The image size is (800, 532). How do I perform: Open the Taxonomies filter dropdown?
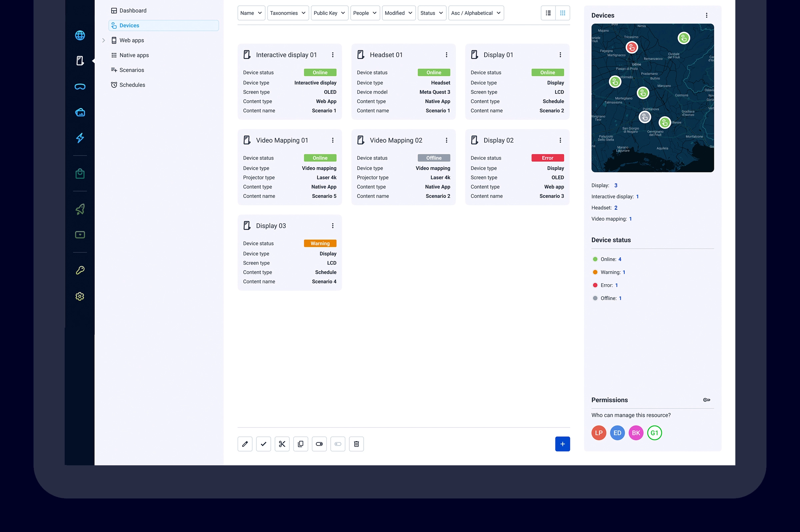[x=288, y=13]
